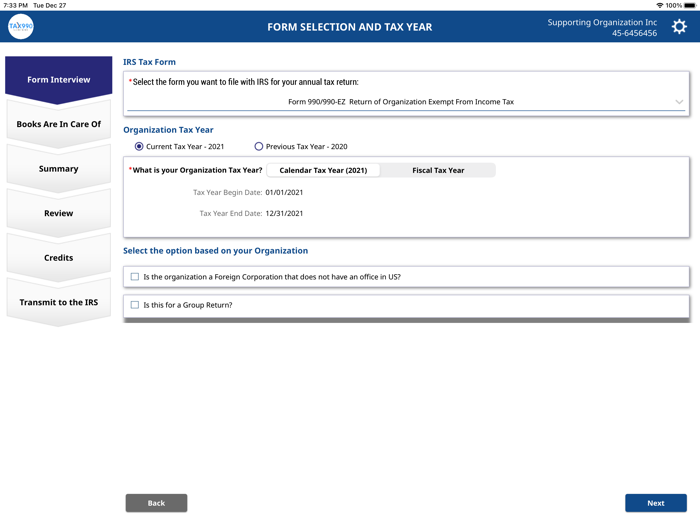700x525 pixels.
Task: Tap the Foreign Corporation question text
Action: (272, 277)
